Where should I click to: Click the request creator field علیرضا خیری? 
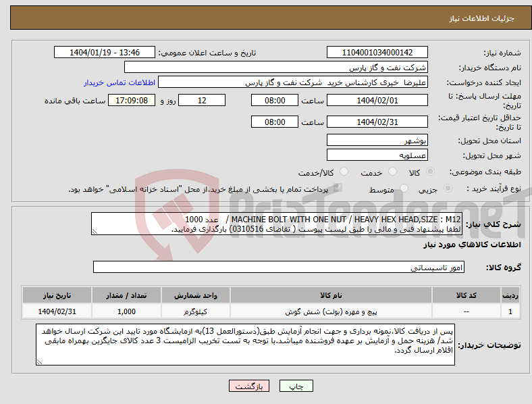(x=293, y=82)
